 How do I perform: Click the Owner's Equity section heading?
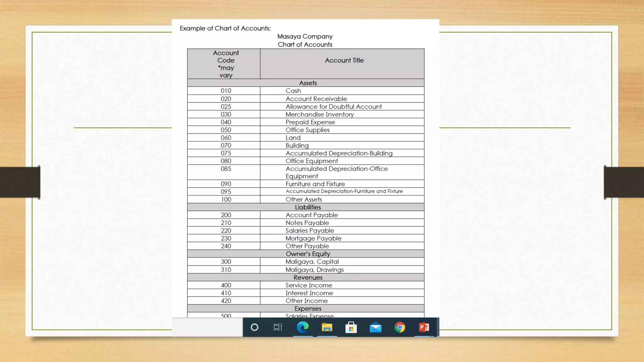pyautogui.click(x=308, y=254)
